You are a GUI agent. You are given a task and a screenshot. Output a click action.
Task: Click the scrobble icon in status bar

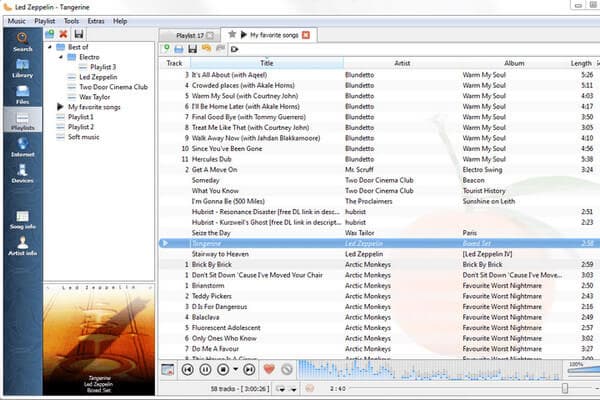pos(310,389)
